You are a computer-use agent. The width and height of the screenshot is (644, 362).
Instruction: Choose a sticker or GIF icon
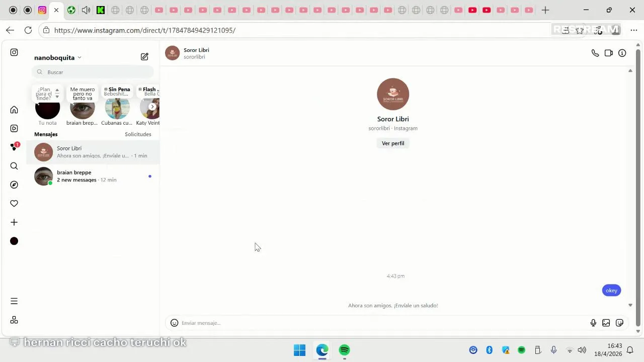(619, 323)
